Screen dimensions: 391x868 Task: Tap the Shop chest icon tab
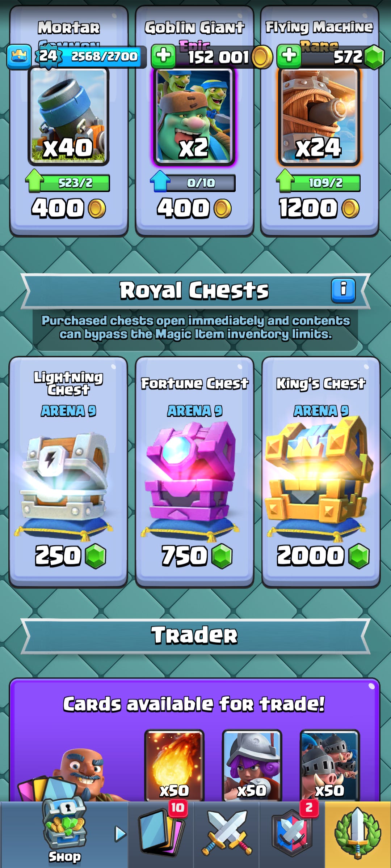(64, 832)
